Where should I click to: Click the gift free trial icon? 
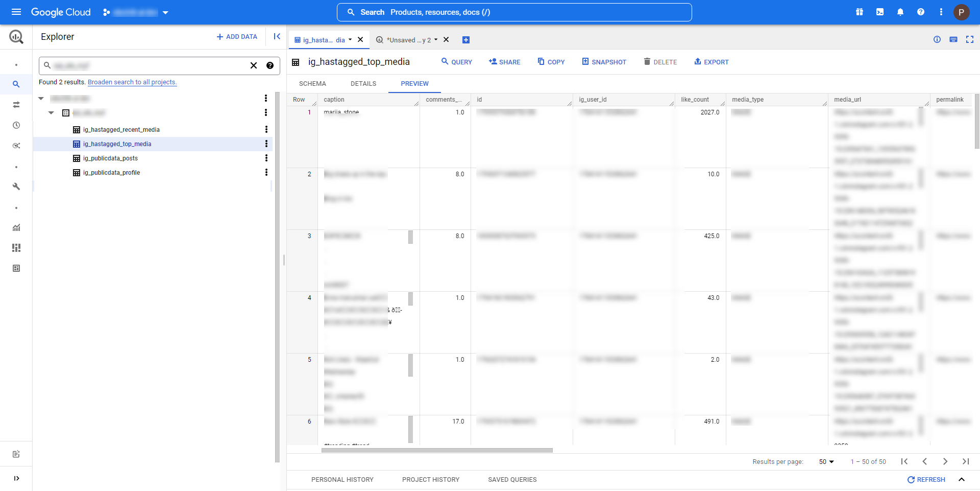(860, 12)
